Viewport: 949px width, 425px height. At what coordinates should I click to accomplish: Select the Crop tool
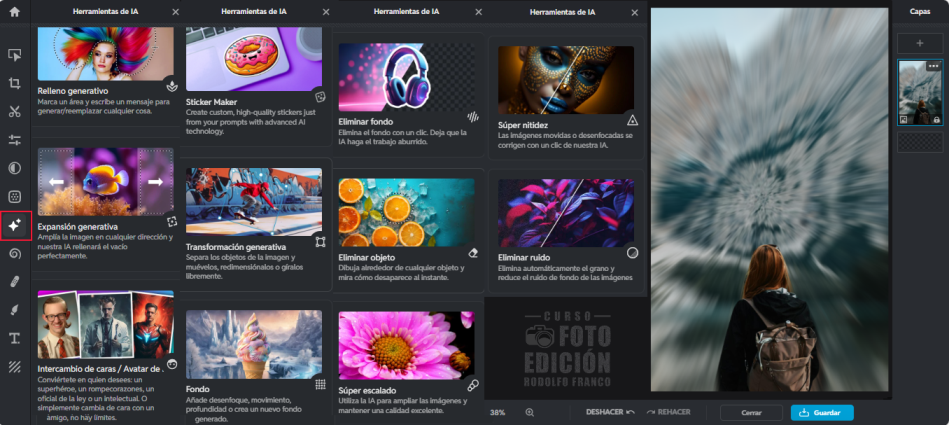[x=15, y=83]
